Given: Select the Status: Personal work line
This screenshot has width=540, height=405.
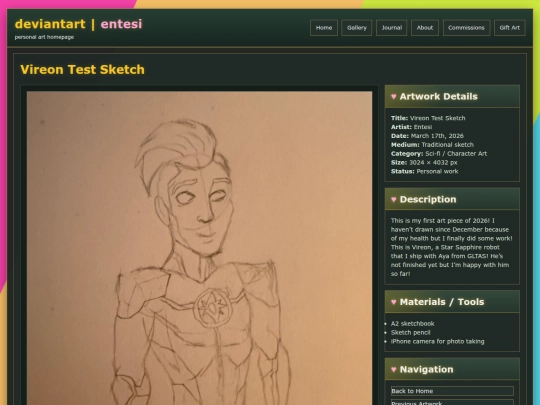Looking at the screenshot, I should (425, 172).
